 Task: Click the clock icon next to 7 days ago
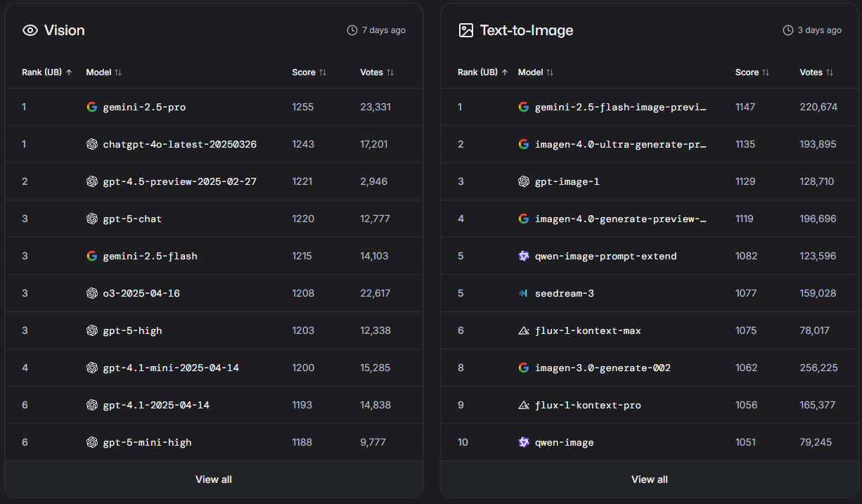click(x=352, y=30)
